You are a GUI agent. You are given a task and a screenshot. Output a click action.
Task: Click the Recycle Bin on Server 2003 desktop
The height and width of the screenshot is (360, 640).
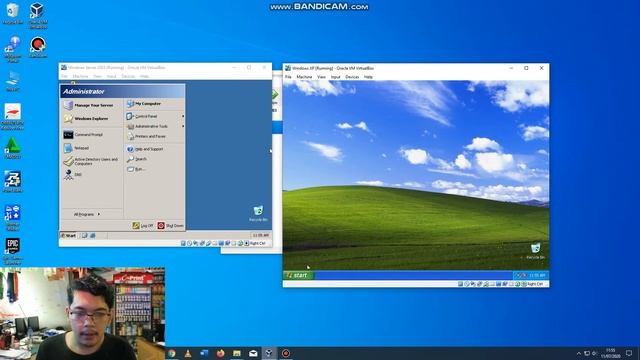[x=258, y=213]
